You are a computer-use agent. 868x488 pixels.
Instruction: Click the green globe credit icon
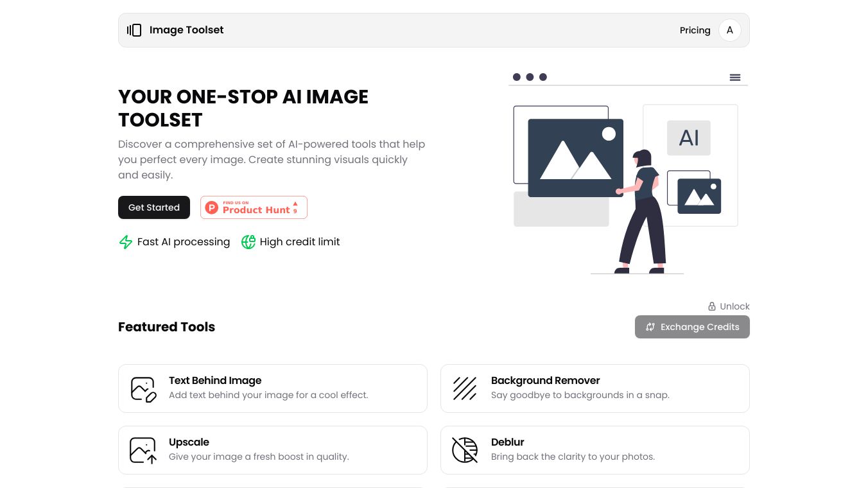[248, 242]
